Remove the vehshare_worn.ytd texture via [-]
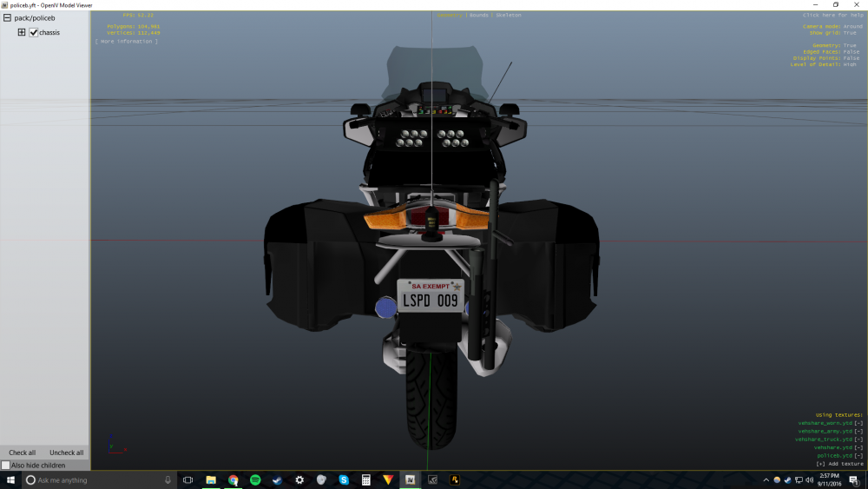 coord(858,423)
